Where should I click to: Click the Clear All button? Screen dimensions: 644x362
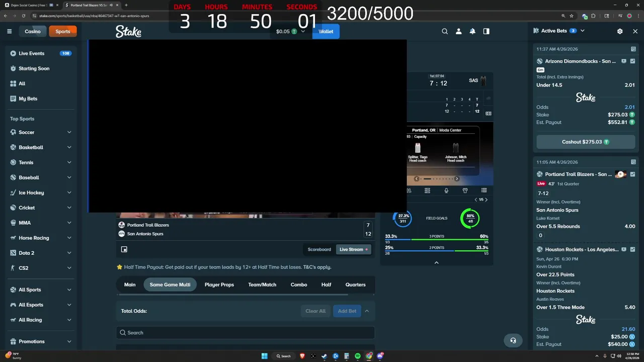(x=315, y=311)
